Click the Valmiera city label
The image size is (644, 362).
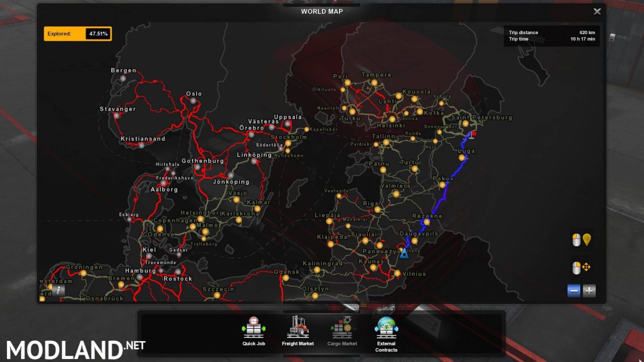point(395,186)
